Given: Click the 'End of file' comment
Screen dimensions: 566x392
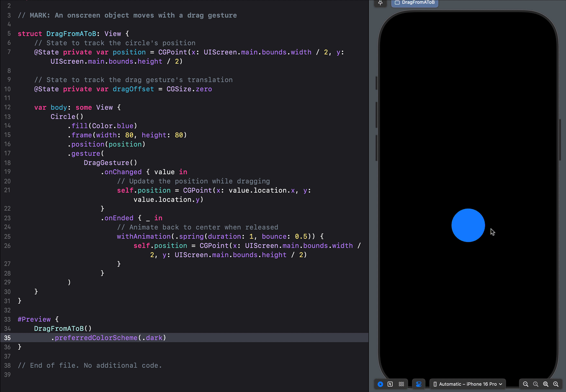Looking at the screenshot, I should [x=90, y=366].
